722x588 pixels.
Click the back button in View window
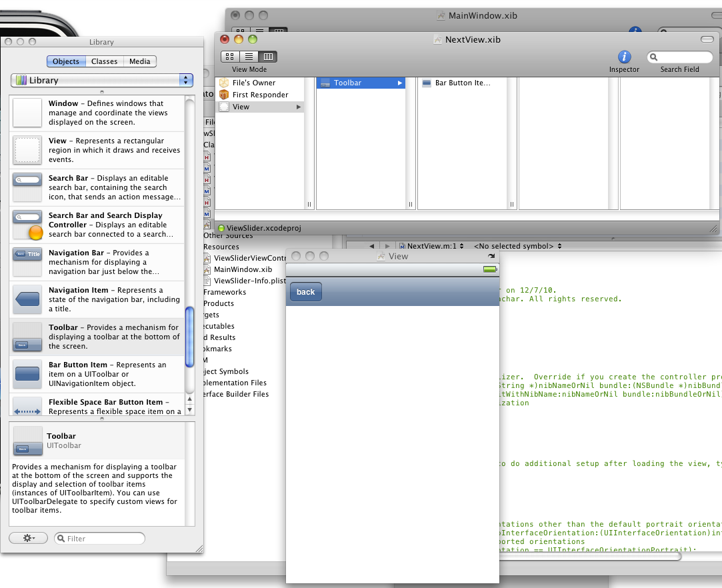(x=306, y=292)
